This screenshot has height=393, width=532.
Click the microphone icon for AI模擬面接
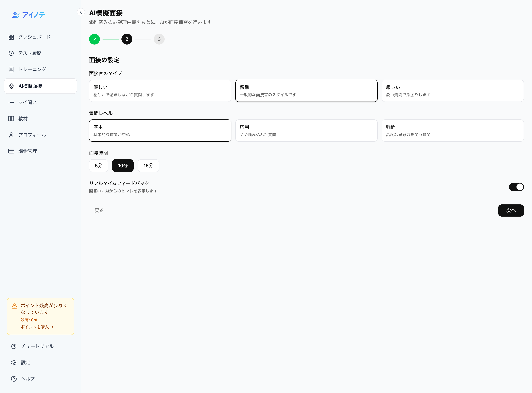(11, 86)
